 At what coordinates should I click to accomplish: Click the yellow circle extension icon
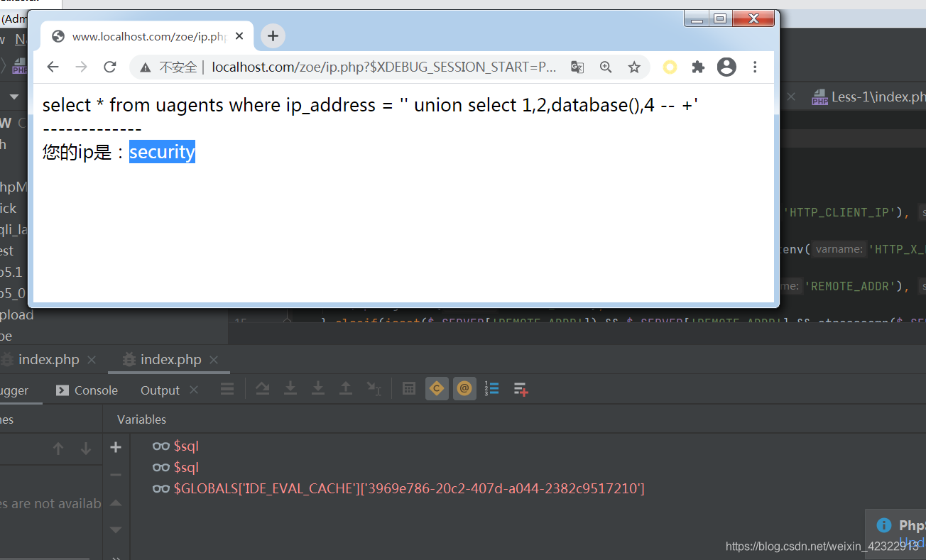(x=670, y=67)
